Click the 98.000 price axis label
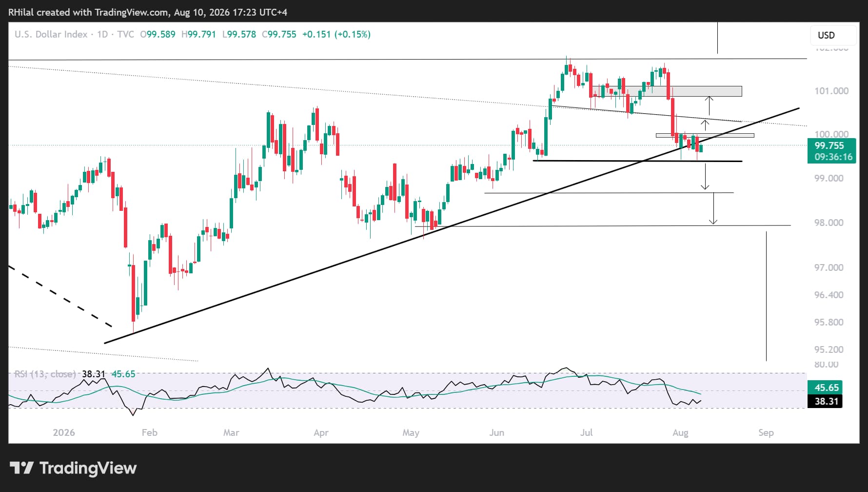The height and width of the screenshot is (492, 868). [x=829, y=223]
